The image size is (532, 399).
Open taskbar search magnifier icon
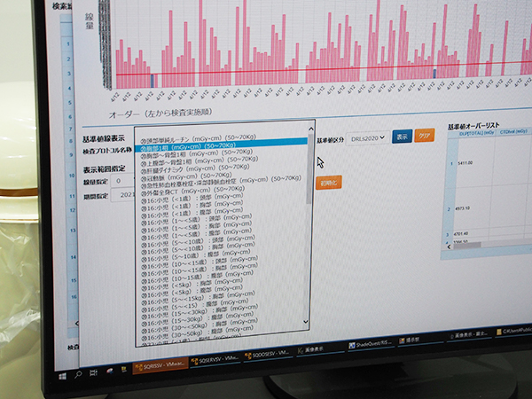80,375
